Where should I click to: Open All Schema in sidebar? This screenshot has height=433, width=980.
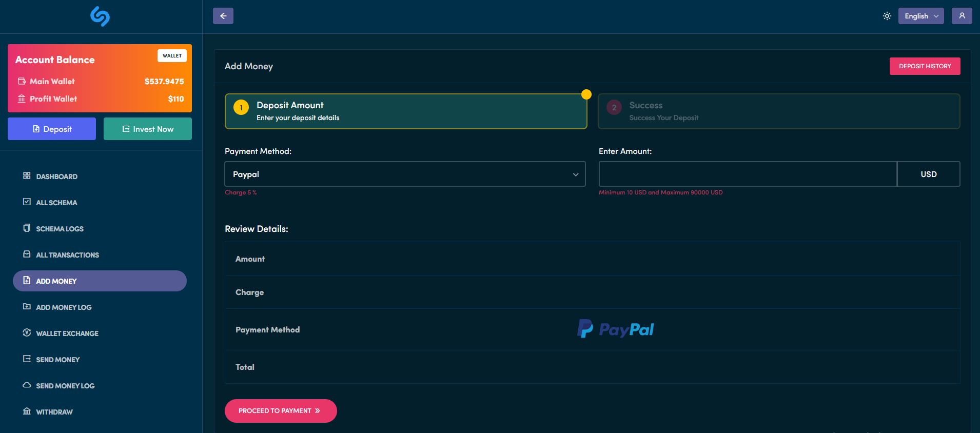(56, 203)
